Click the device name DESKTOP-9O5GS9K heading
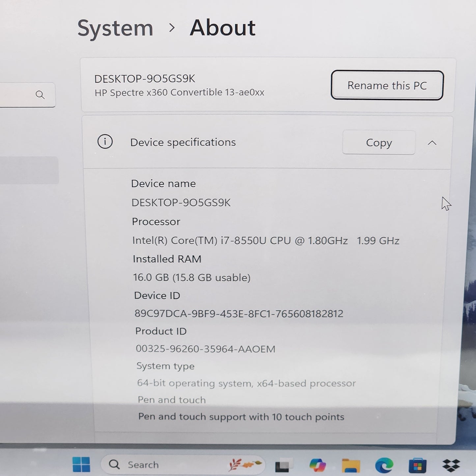The image size is (476, 476). pyautogui.click(x=145, y=78)
